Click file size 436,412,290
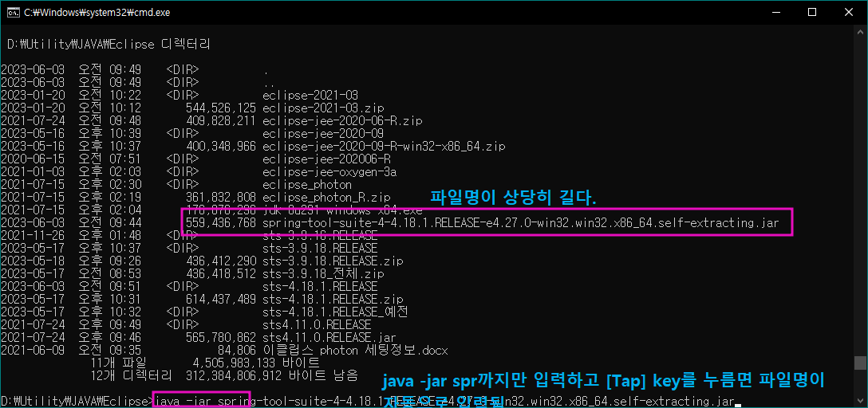The width and height of the screenshot is (868, 408). pyautogui.click(x=222, y=261)
